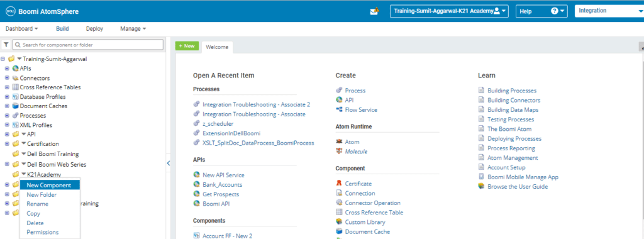Image resolution: width=644 pixels, height=239 pixels.
Task: Click the mail notification envelope icon
Action: point(374,11)
